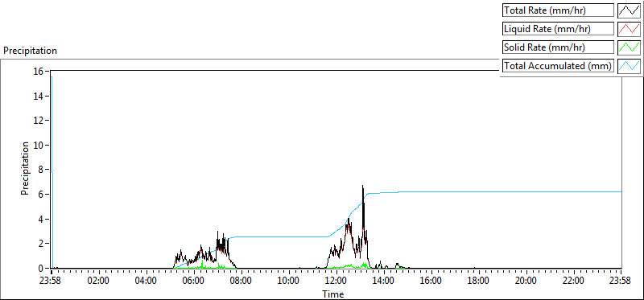Click the 2 value on the Y axis
644x300 pixels.
click(41, 244)
